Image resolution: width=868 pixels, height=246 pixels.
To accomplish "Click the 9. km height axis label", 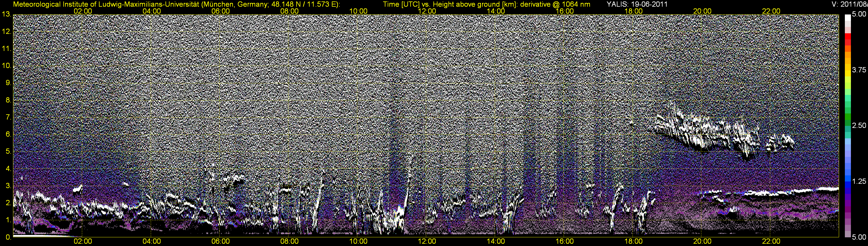I will click(8, 83).
